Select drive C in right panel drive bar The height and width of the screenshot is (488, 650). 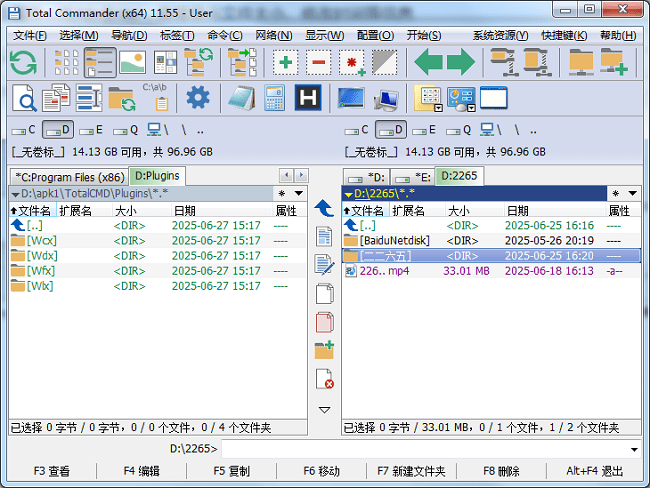click(x=358, y=130)
